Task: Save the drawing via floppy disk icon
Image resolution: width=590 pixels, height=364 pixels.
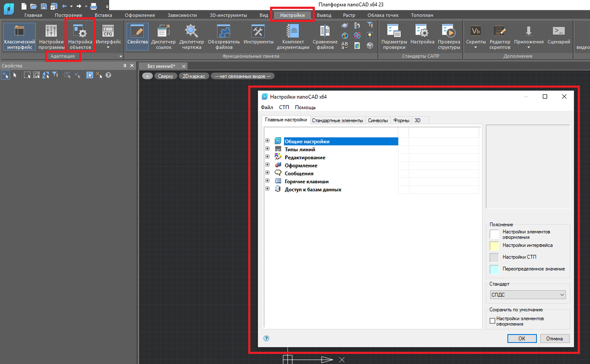Action: [44, 6]
